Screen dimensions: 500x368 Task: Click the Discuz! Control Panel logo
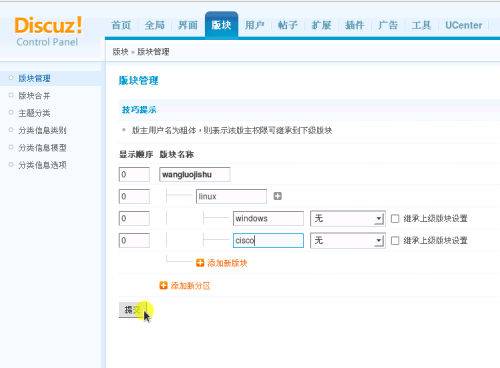coord(48,32)
